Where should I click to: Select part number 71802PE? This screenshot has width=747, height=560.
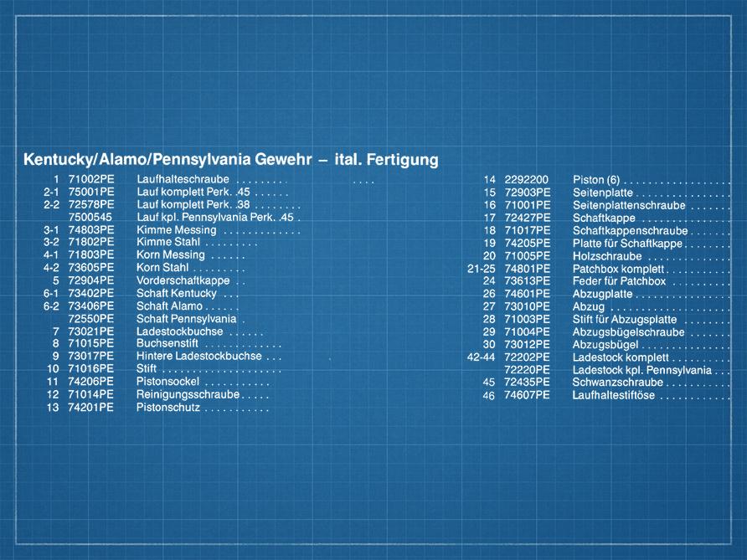(x=91, y=243)
